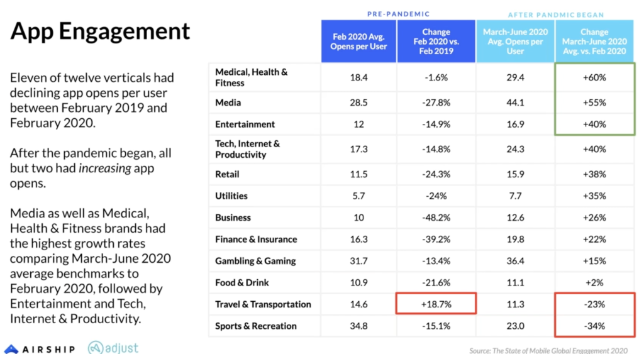Screen dimensions: 644x354
Task: Click the Adjust logo icon
Action: 96,348
